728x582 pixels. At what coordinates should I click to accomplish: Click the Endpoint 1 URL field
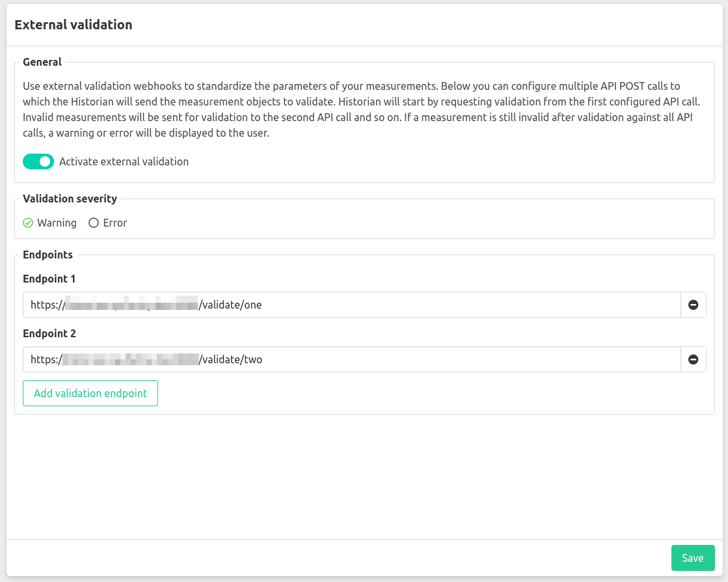tap(352, 305)
